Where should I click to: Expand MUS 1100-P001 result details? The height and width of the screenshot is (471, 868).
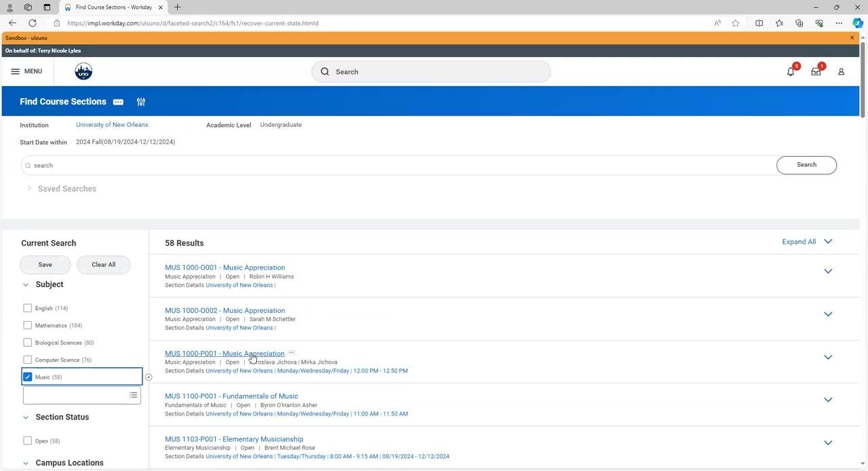(828, 400)
